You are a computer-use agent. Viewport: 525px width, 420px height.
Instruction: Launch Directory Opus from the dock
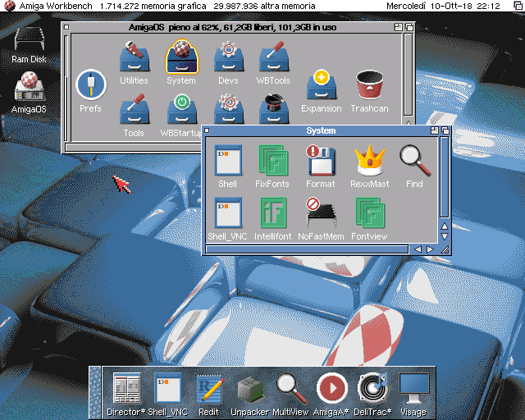point(126,387)
